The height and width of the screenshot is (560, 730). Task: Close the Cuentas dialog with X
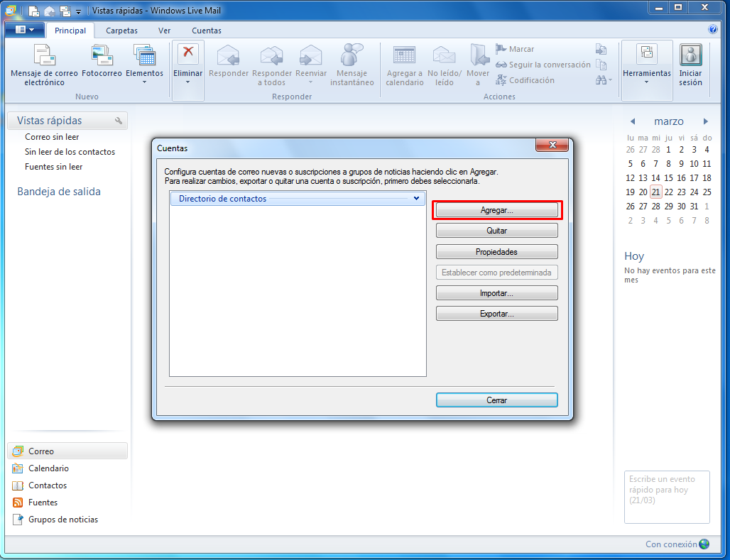click(x=552, y=145)
